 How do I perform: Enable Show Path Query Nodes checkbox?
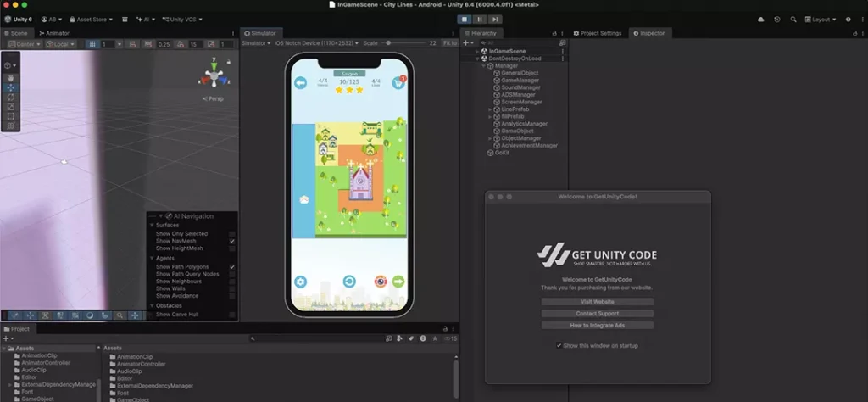click(232, 274)
